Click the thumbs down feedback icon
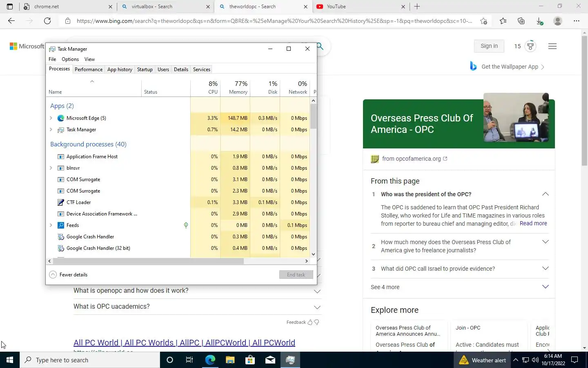The width and height of the screenshot is (588, 368). [x=316, y=322]
